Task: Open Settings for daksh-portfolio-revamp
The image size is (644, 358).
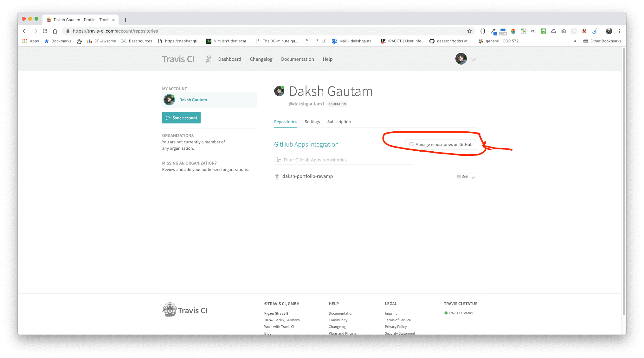Action: tap(466, 177)
